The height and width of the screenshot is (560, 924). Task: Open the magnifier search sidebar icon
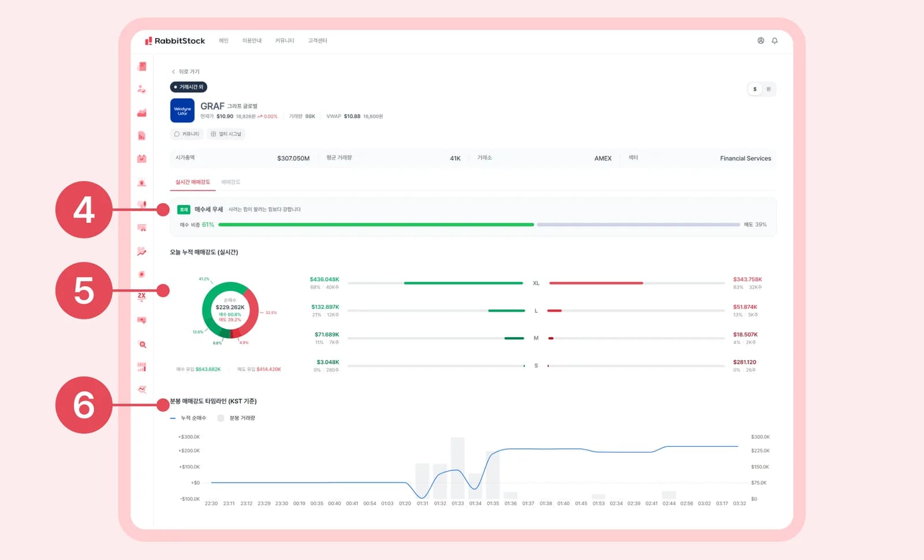point(143,345)
